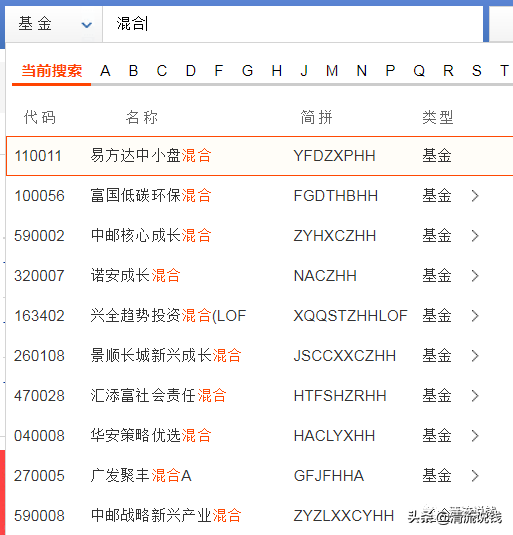The image size is (513, 535).
Task: Click fund code 470028
Action: pos(39,396)
